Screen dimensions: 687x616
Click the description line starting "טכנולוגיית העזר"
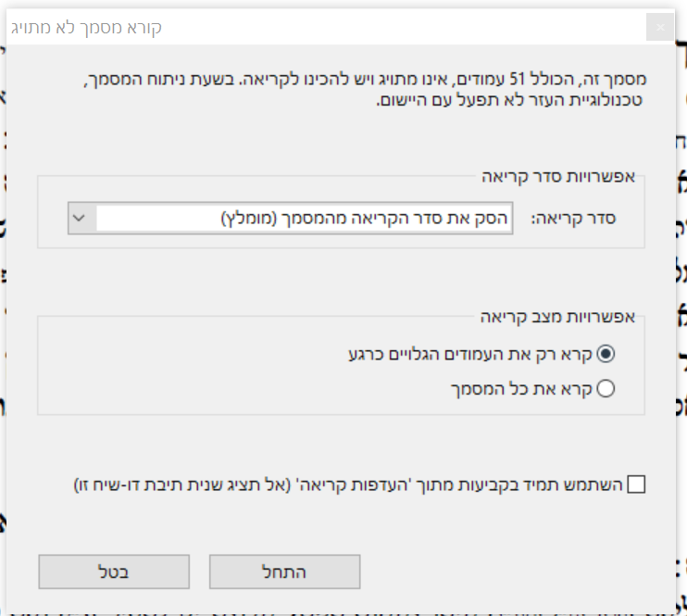coord(510,99)
